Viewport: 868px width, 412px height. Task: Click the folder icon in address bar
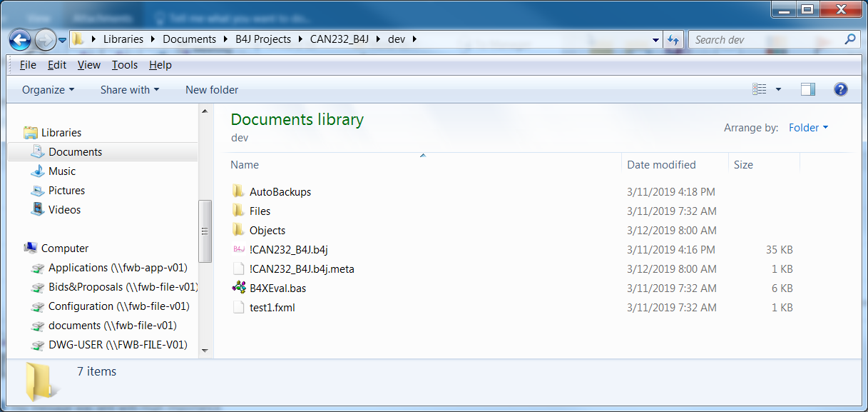point(78,39)
